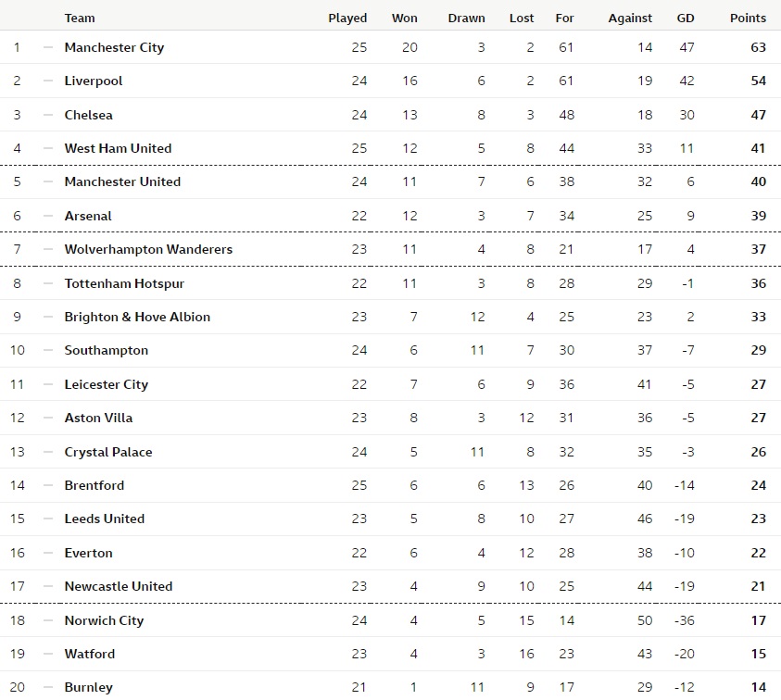Click the movement dash beside Southampton
This screenshot has width=781, height=700.
[48, 350]
